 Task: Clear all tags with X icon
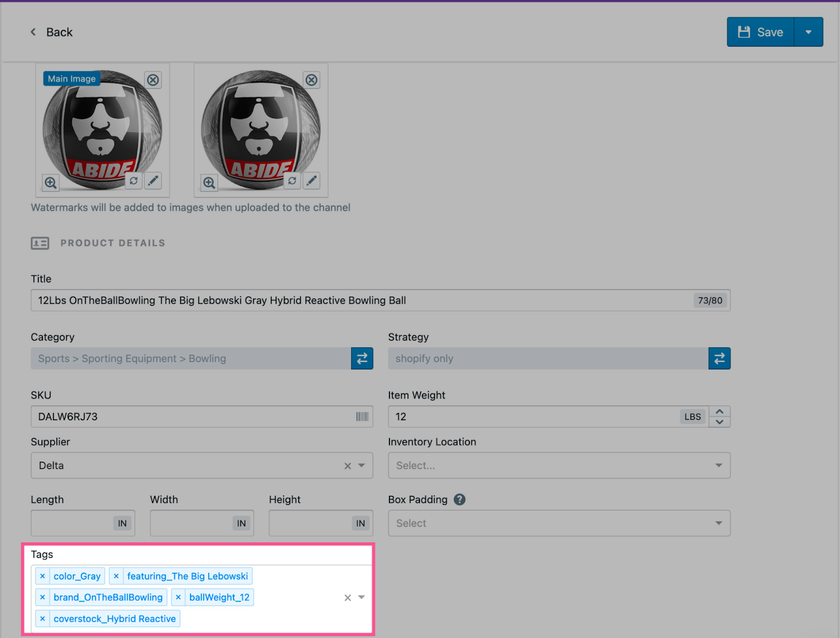(x=348, y=598)
